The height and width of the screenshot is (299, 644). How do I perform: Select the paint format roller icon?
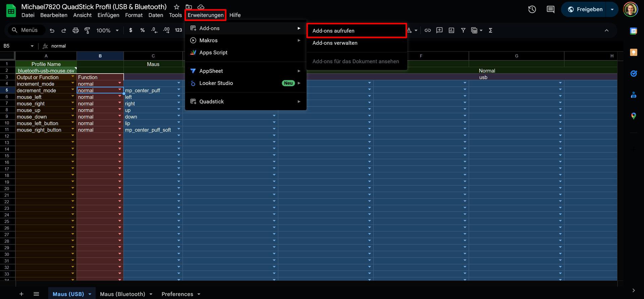click(x=87, y=31)
